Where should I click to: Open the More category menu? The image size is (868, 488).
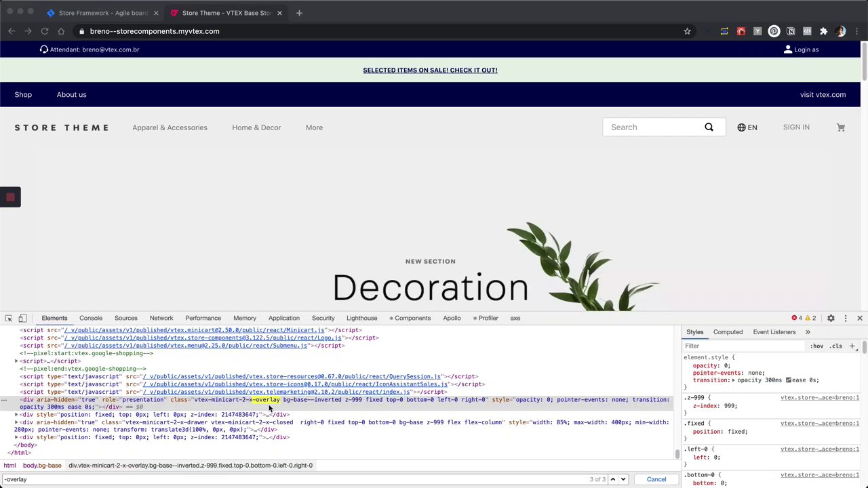(x=314, y=127)
